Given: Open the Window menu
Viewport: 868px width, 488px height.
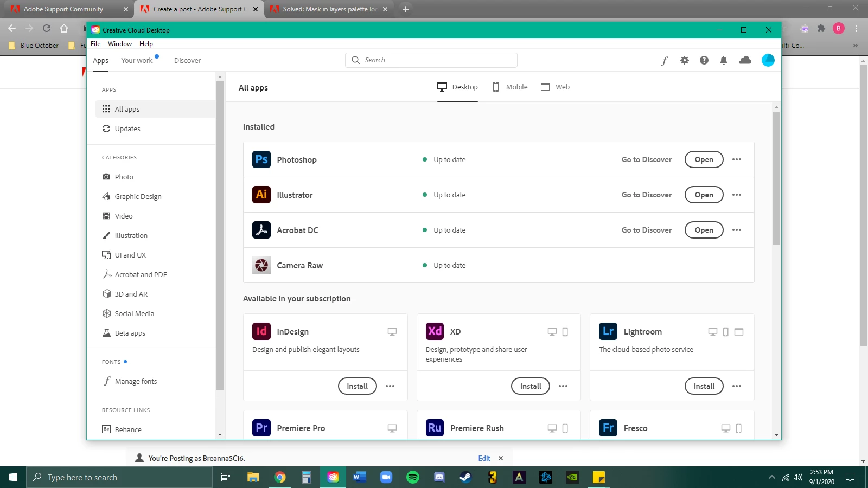Looking at the screenshot, I should (x=120, y=44).
